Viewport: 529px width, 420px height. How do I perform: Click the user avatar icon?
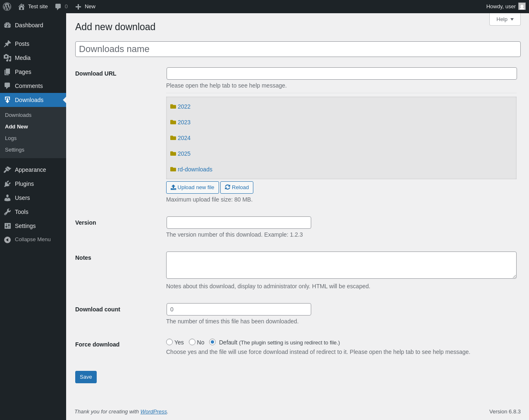(x=522, y=7)
